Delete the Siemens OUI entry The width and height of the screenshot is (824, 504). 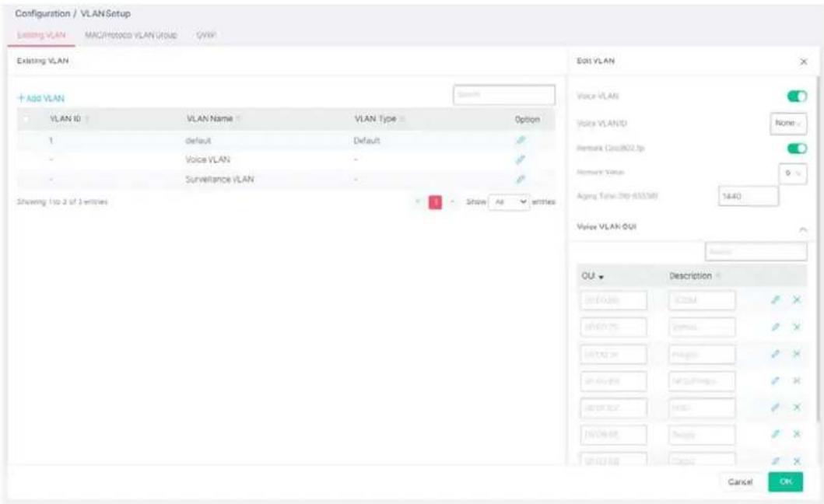click(797, 327)
